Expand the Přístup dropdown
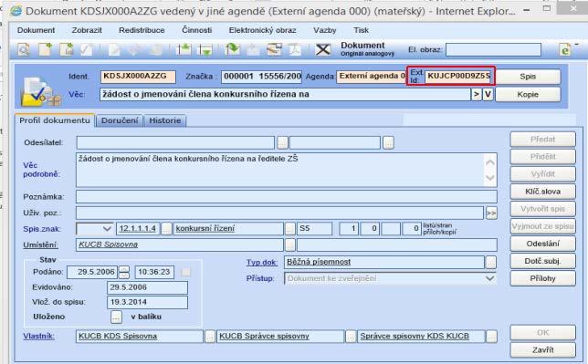Image resolution: width=588 pixels, height=364 pixels. point(489,278)
